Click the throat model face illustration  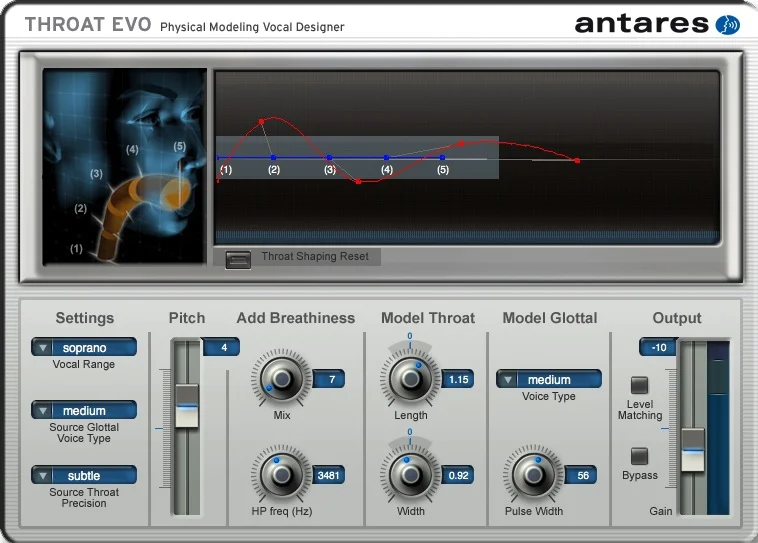pos(125,166)
